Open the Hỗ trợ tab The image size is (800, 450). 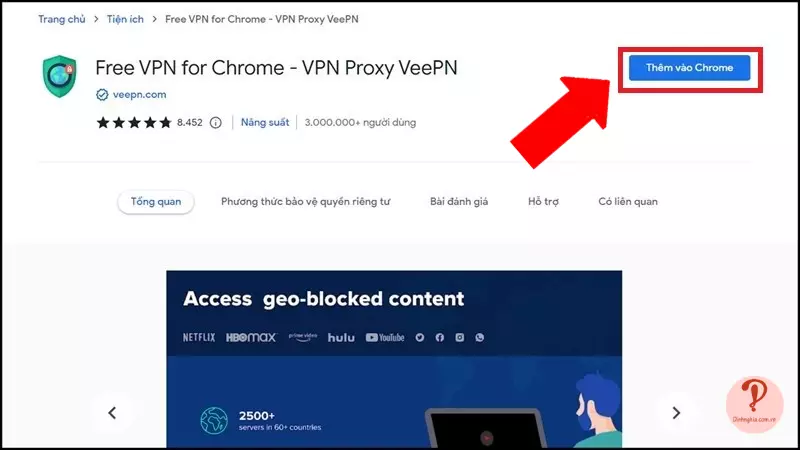(543, 202)
